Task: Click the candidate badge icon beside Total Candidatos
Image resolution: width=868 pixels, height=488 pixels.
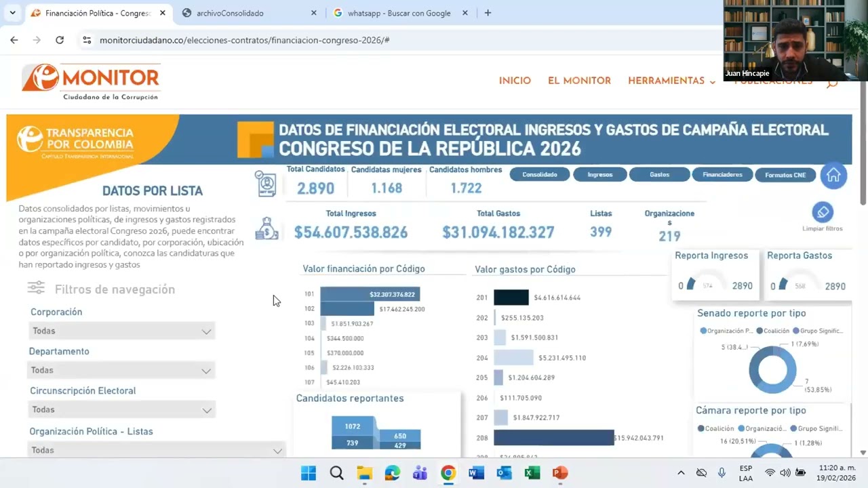Action: click(x=266, y=184)
